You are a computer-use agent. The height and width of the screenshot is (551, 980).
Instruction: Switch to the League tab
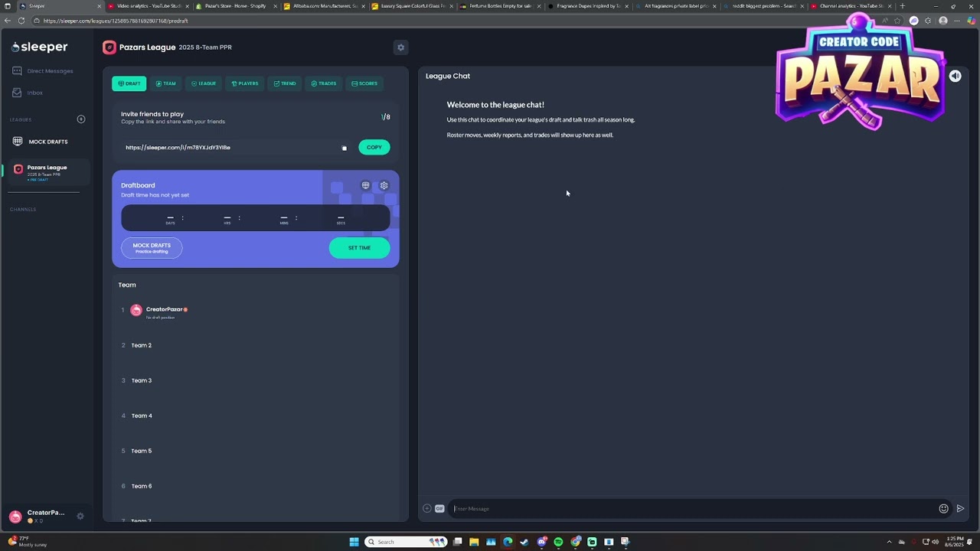[204, 83]
